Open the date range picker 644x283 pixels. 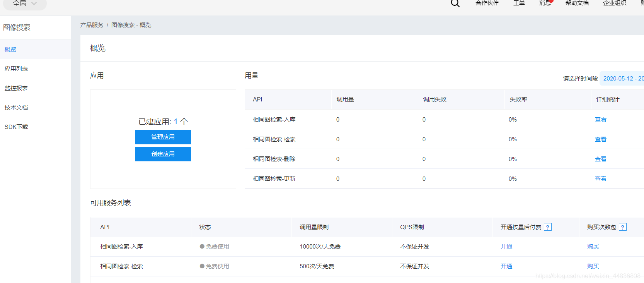pos(622,79)
